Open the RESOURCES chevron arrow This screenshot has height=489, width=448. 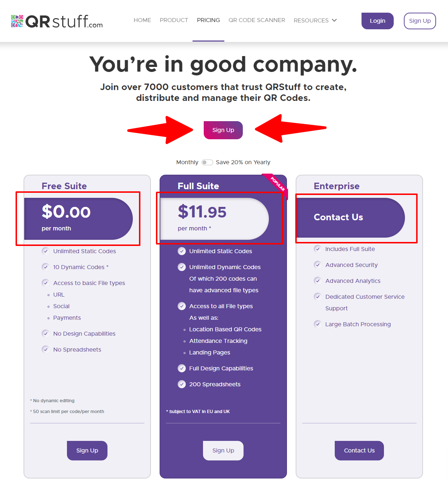pyautogui.click(x=334, y=20)
